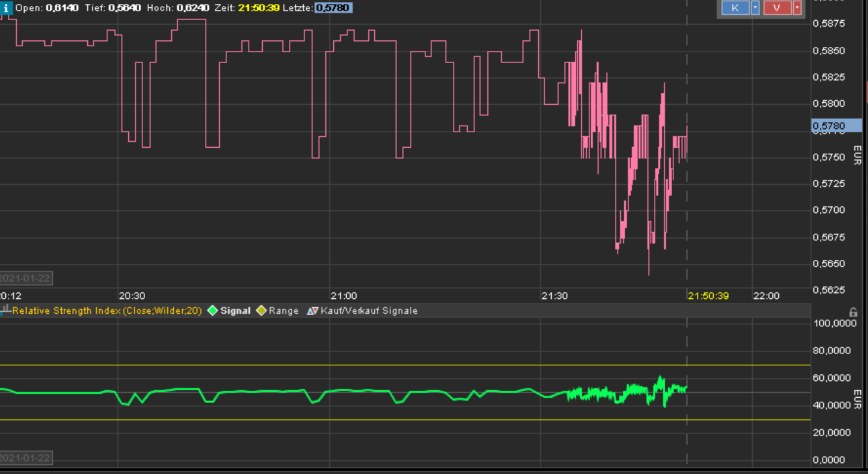The height and width of the screenshot is (474, 868).
Task: Select the yellow Range diamond icon
Action: tap(260, 311)
